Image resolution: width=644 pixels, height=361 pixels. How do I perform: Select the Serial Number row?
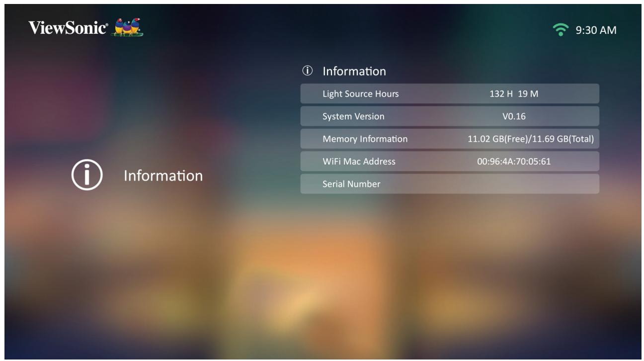450,183
